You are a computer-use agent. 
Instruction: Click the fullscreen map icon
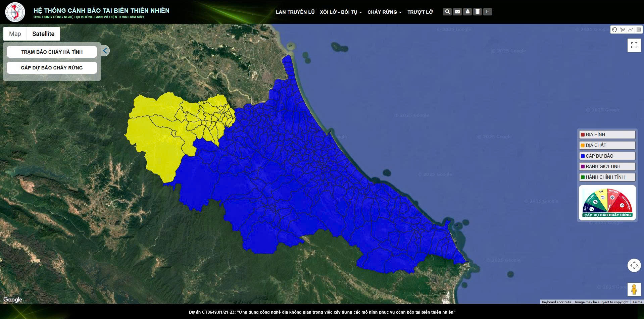click(x=634, y=45)
